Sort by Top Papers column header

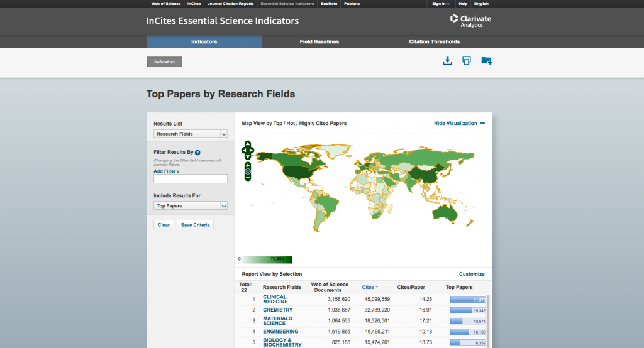458,287
